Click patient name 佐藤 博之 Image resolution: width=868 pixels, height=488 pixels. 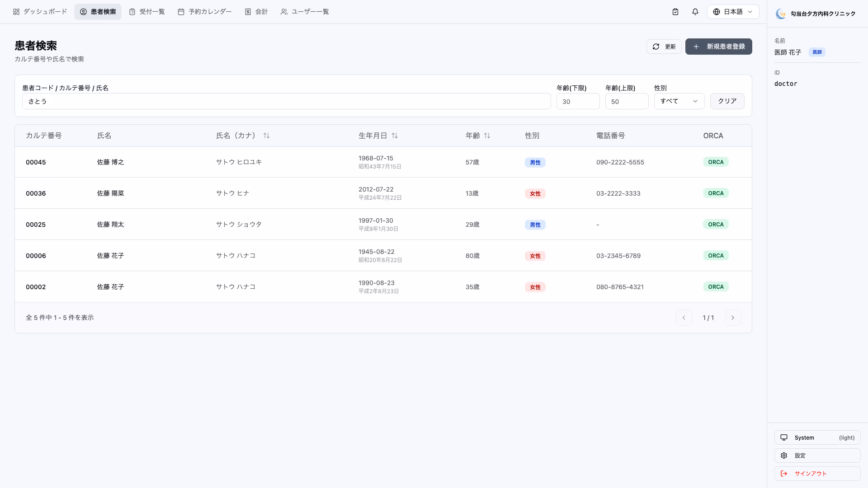pyautogui.click(x=111, y=162)
